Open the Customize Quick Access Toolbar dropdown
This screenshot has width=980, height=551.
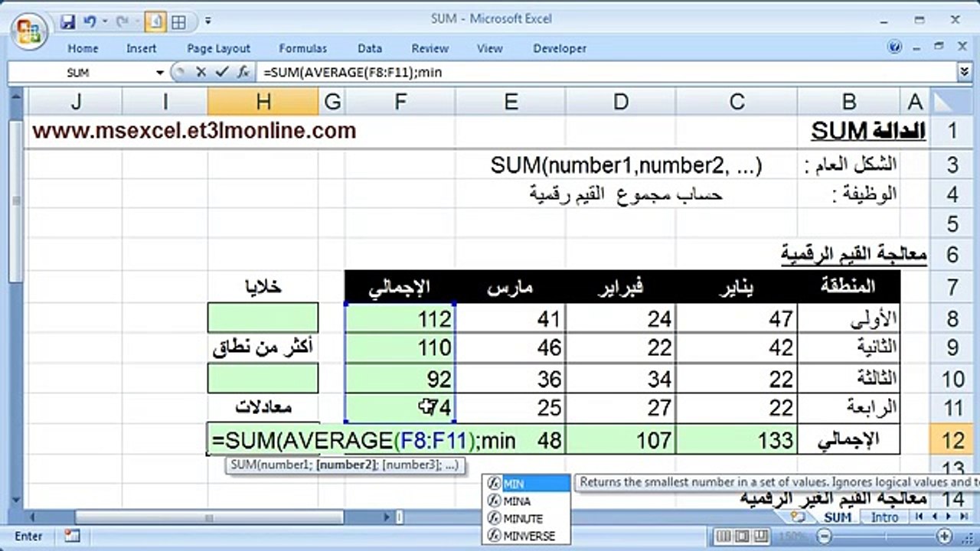pyautogui.click(x=207, y=21)
